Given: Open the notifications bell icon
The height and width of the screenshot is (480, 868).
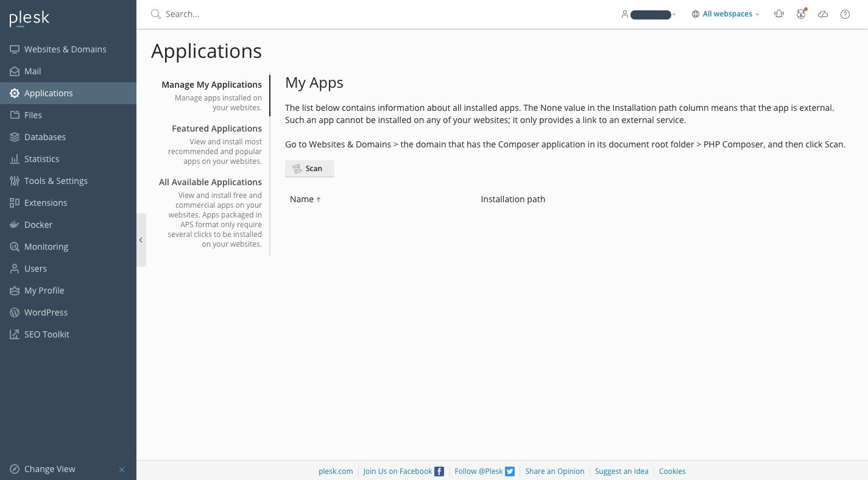Looking at the screenshot, I should tap(778, 14).
